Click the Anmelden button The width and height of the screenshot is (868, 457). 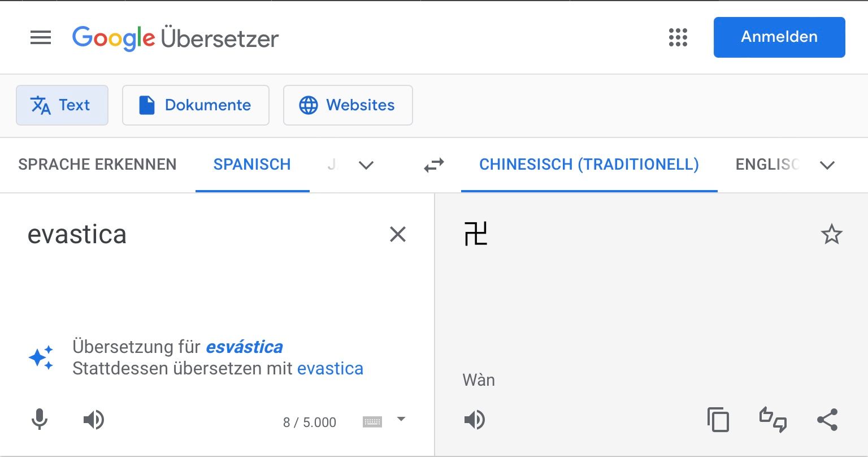(x=779, y=37)
